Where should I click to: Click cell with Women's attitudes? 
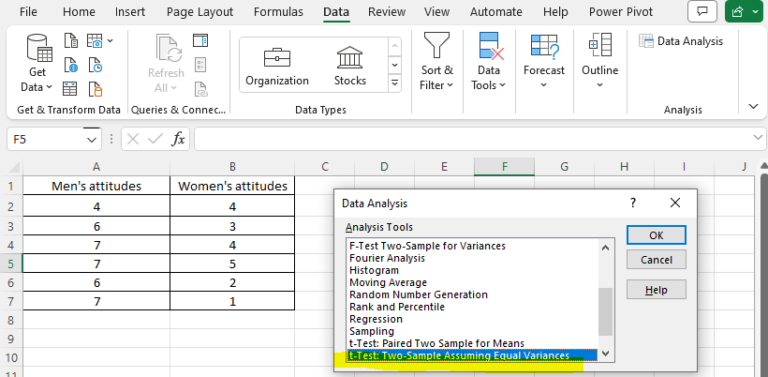[x=233, y=186]
